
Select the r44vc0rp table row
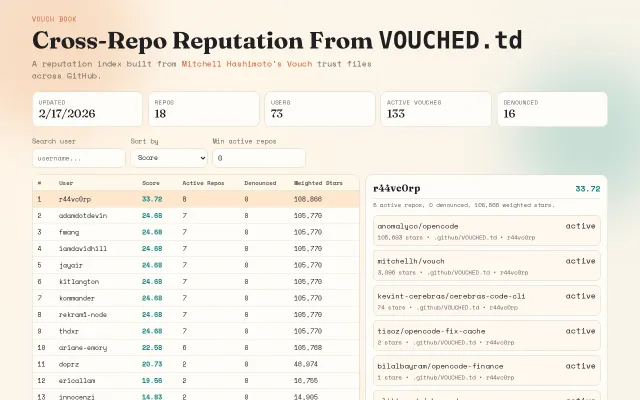tap(196, 199)
